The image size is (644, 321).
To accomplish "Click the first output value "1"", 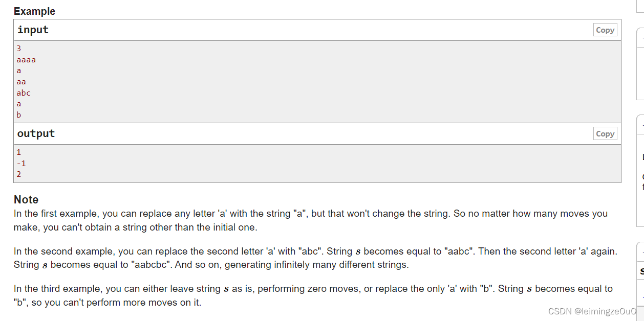I will pos(19,152).
